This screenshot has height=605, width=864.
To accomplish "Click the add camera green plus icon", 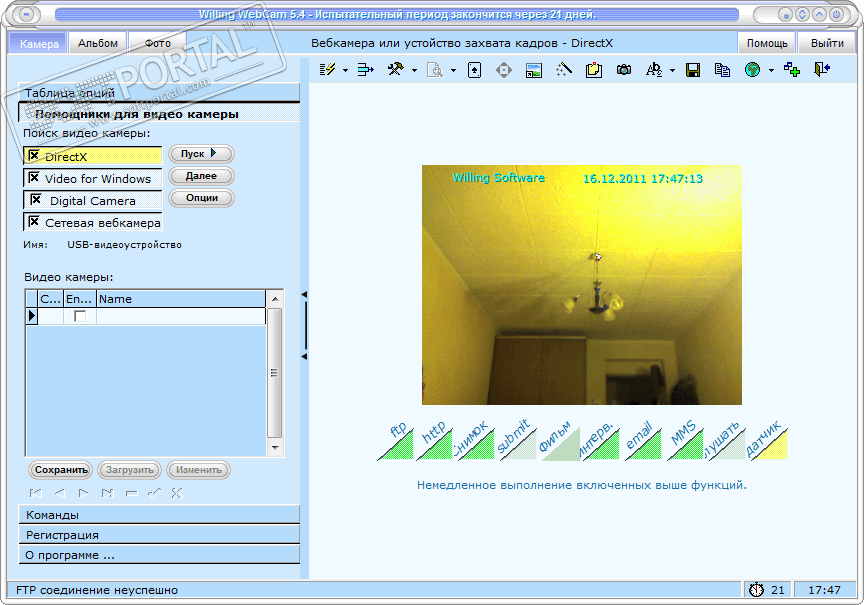I will point(792,69).
